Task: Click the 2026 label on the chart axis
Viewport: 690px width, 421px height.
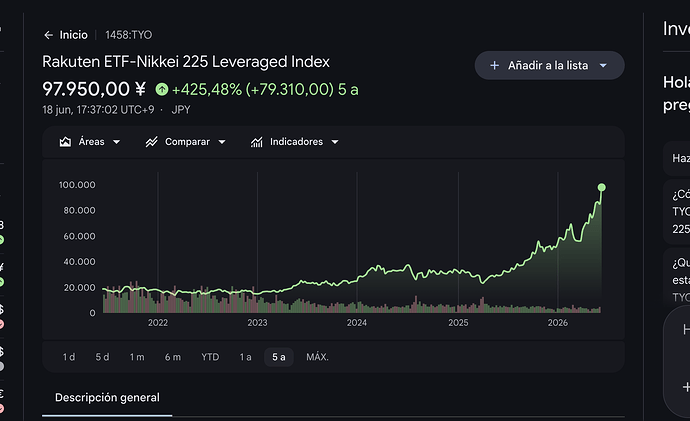Action: click(558, 323)
